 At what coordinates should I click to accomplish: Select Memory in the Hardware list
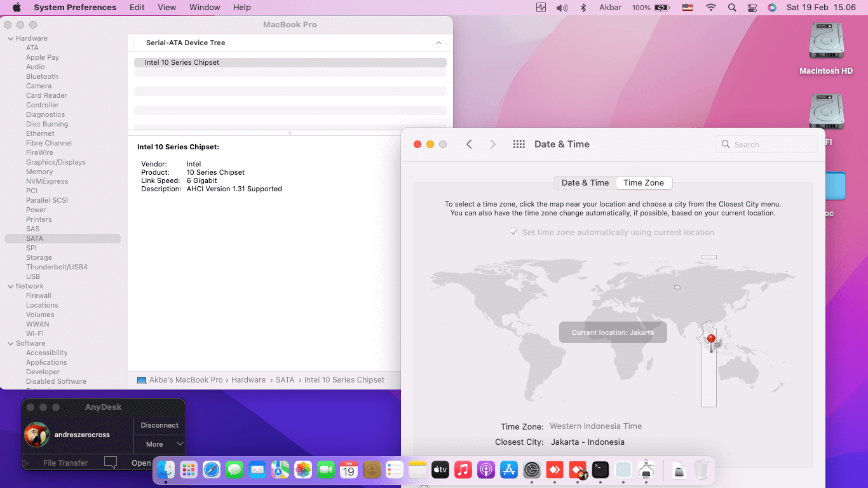pyautogui.click(x=39, y=172)
